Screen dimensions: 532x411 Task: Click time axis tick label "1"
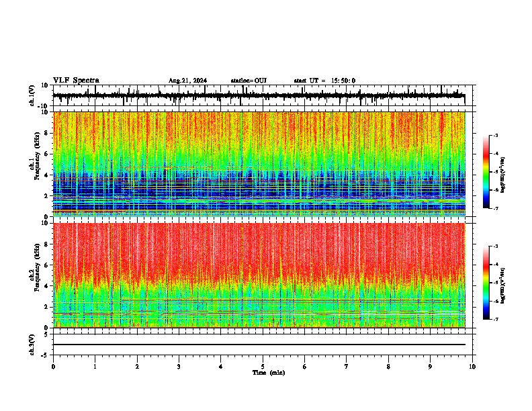tap(95, 367)
